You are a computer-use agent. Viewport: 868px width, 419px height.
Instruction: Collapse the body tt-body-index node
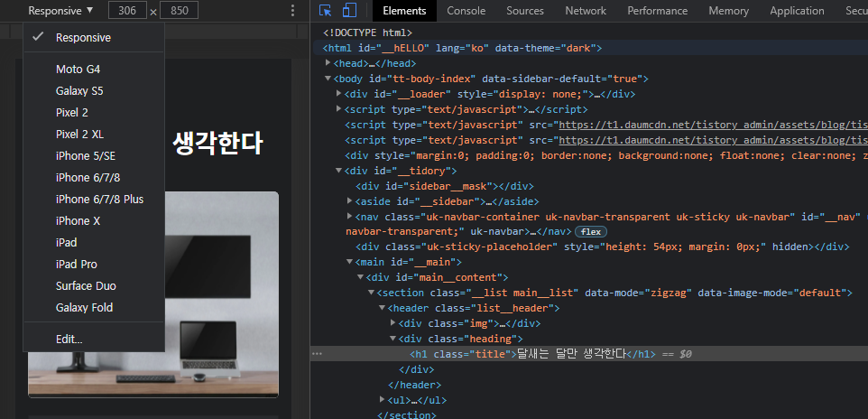tap(328, 79)
